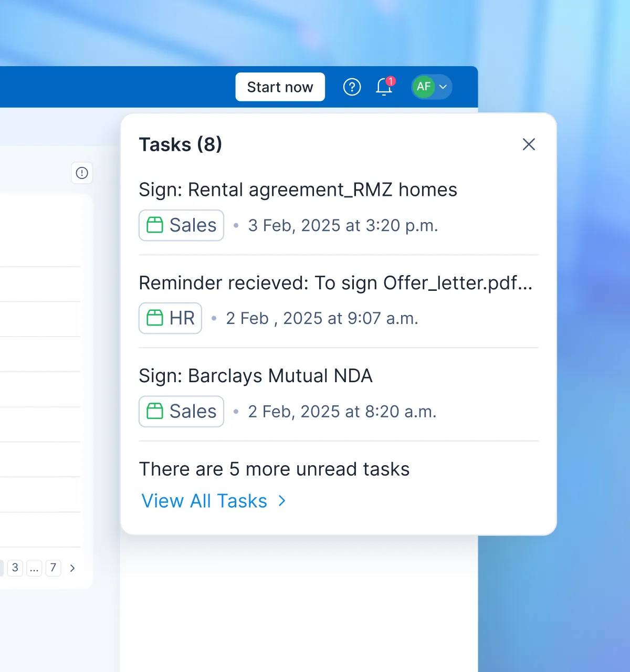Click date 2 Feb, 2025 at 8:20 a.m.
This screenshot has width=630, height=672.
click(342, 412)
